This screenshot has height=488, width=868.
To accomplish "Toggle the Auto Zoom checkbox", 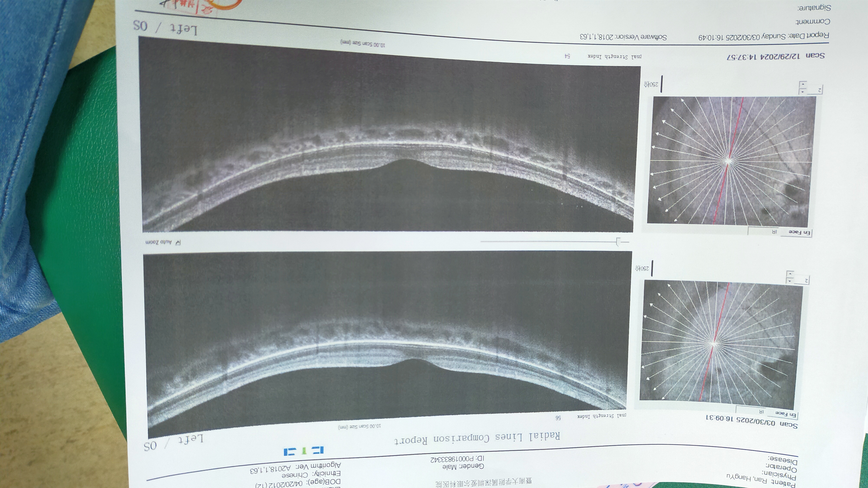I will coord(178,242).
